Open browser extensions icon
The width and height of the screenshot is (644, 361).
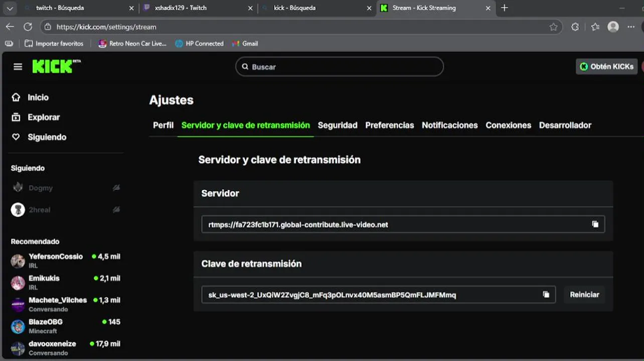[x=575, y=27]
